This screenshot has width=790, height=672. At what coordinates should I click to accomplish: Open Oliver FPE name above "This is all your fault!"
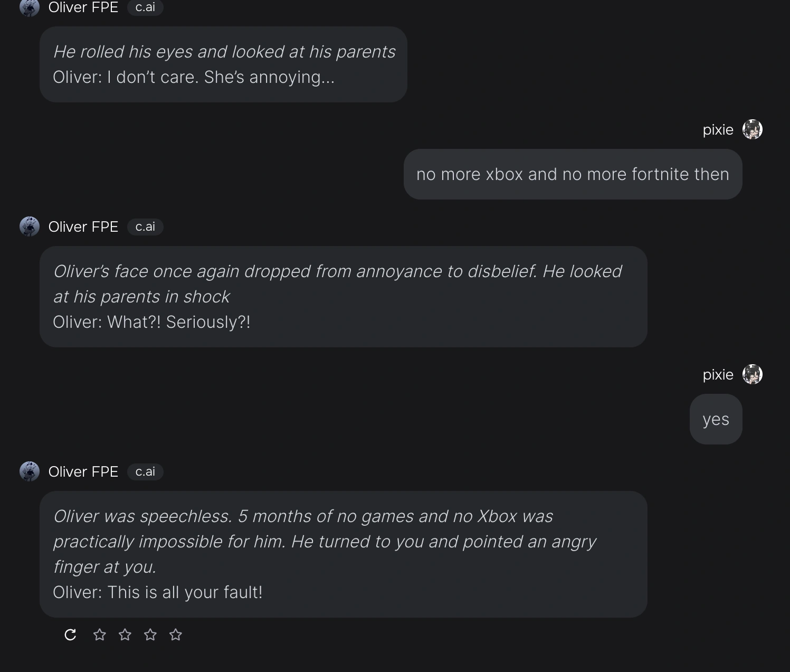click(x=83, y=471)
